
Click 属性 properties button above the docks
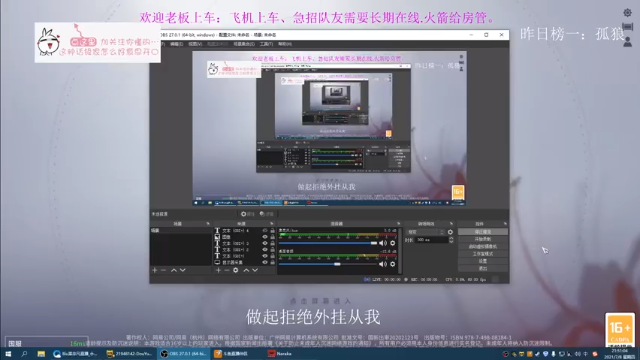(x=248, y=214)
